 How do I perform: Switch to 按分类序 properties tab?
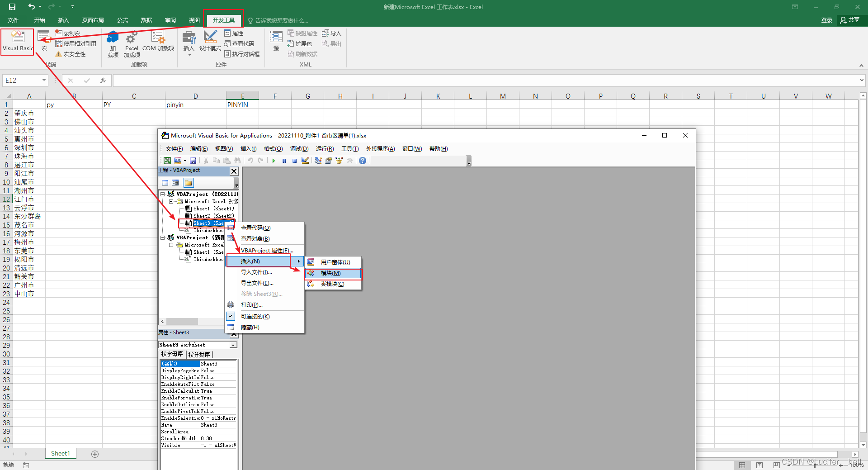(199, 354)
